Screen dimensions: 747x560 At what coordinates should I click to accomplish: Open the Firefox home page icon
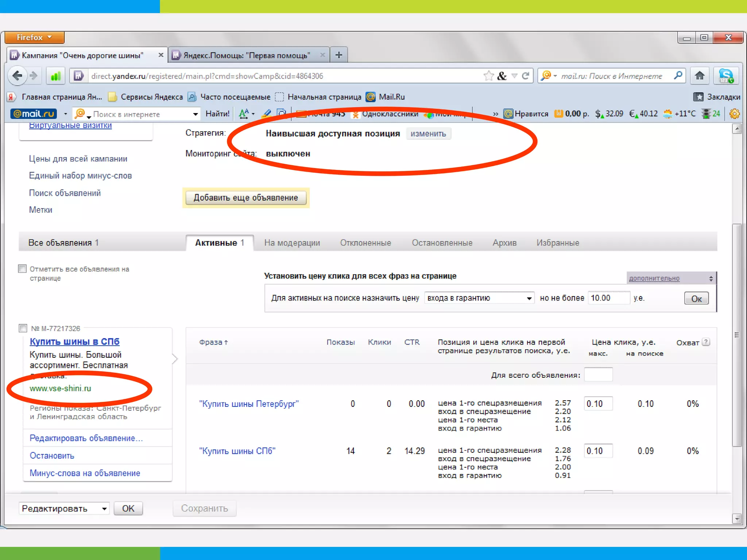click(699, 76)
